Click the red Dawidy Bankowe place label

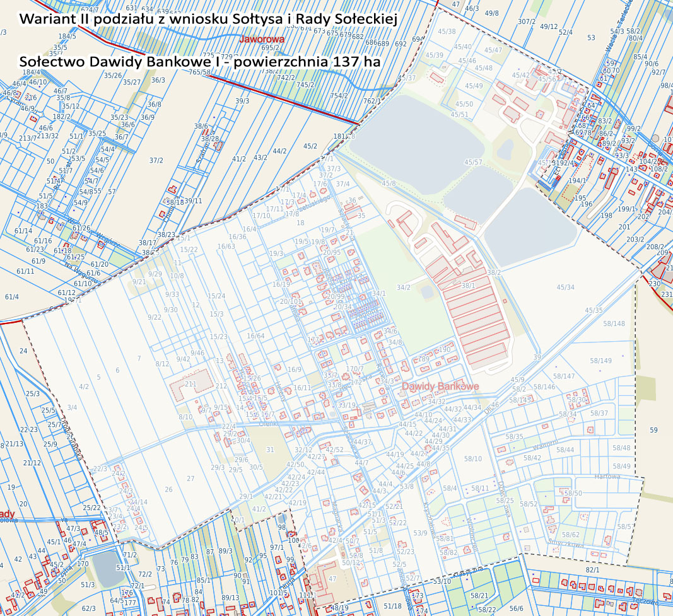tap(440, 386)
